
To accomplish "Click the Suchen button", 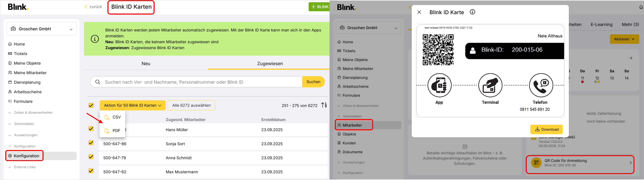I will [x=313, y=82].
